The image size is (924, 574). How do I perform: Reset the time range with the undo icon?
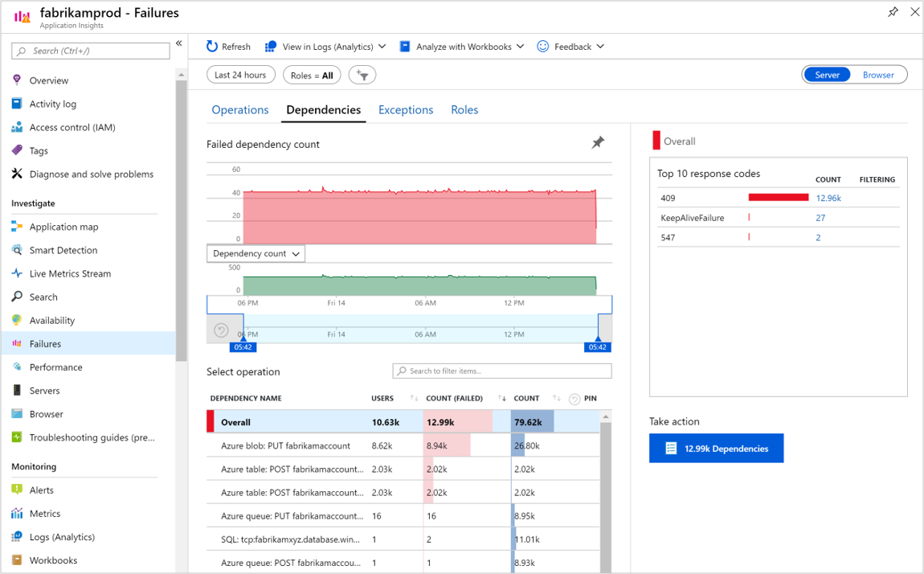(x=221, y=330)
